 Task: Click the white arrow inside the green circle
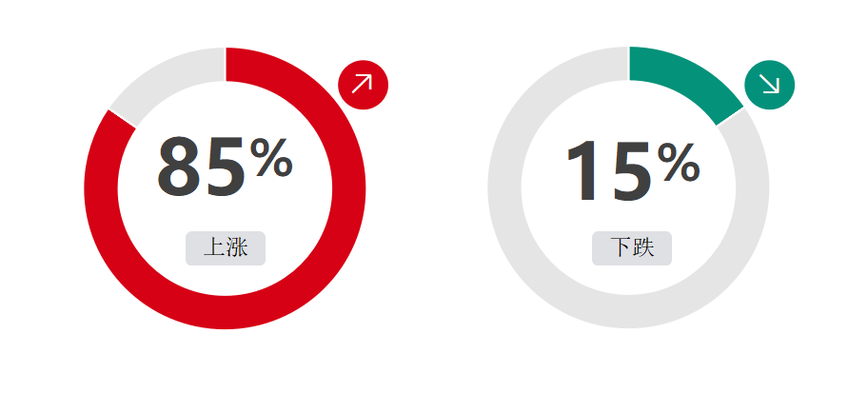(769, 84)
